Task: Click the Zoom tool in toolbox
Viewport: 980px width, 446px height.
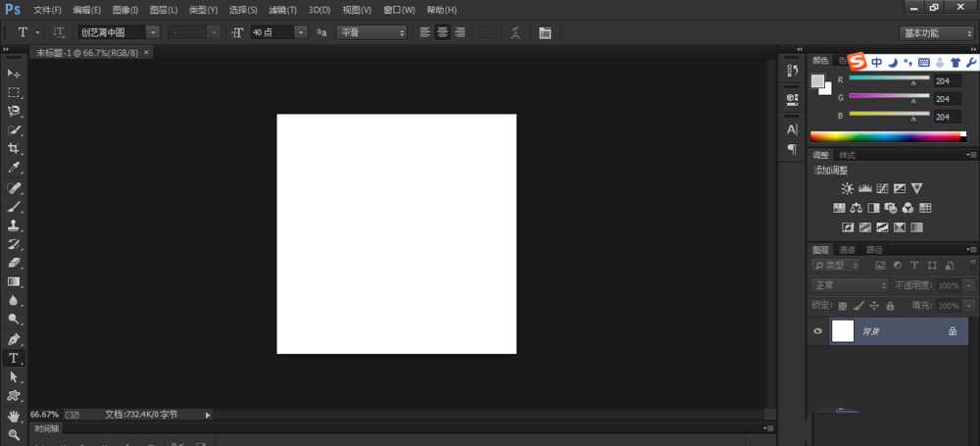Action: coord(14,434)
